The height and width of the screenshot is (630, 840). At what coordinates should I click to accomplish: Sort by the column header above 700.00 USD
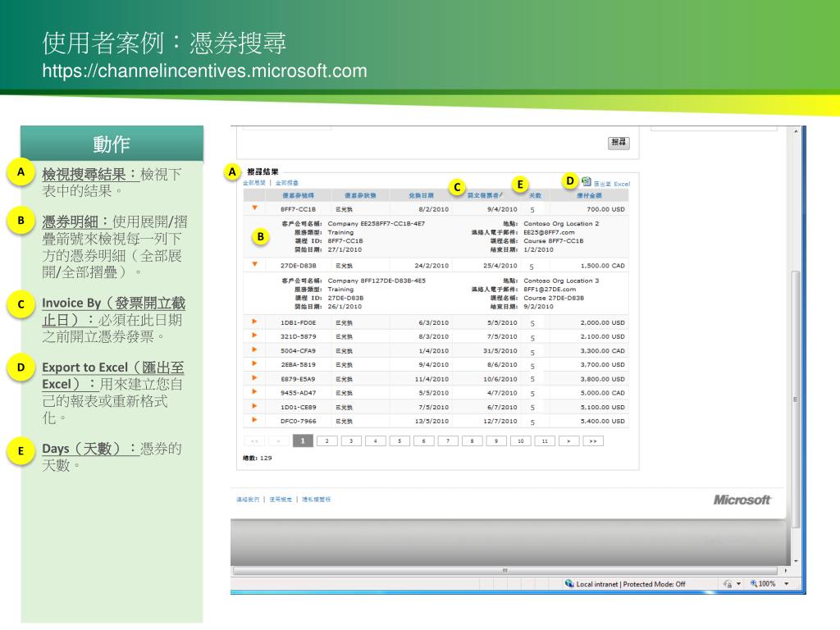tap(589, 195)
